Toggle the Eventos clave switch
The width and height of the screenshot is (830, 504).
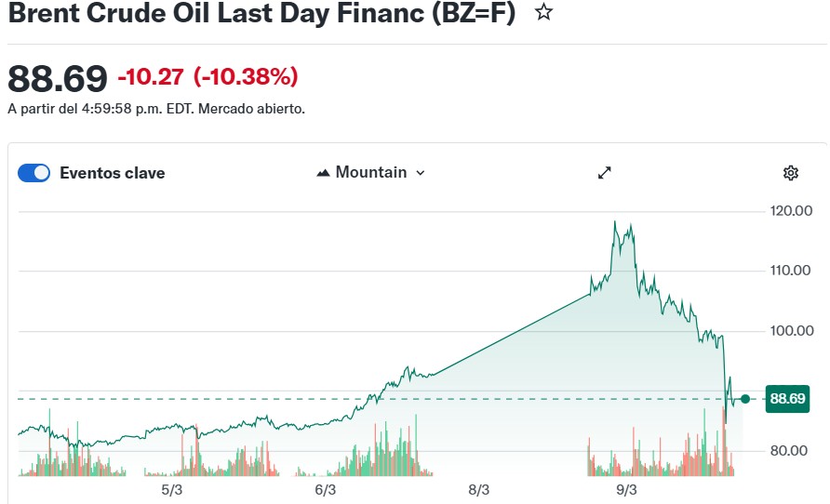click(x=34, y=172)
